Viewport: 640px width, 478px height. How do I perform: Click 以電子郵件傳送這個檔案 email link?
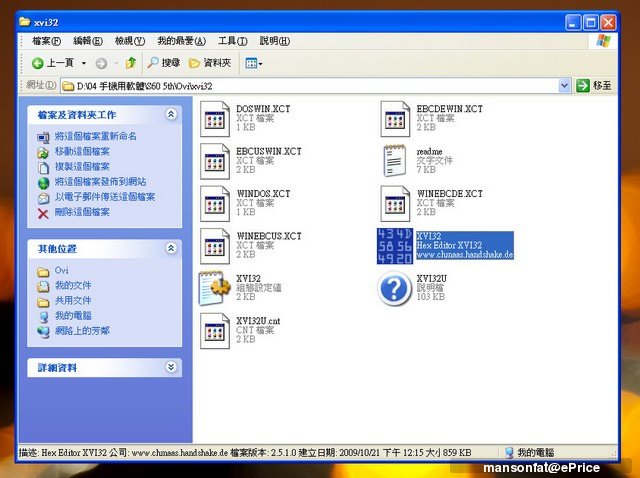click(x=105, y=197)
